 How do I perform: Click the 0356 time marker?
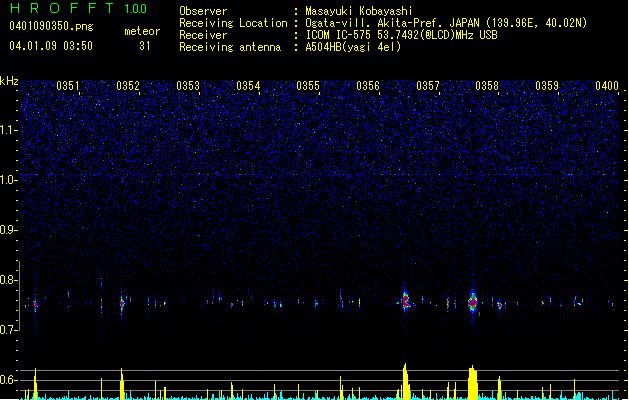(x=368, y=86)
